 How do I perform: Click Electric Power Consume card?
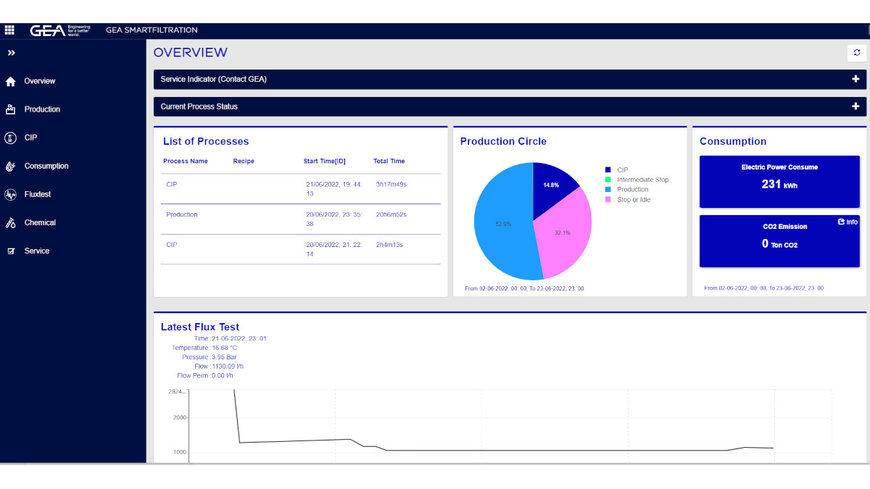[x=780, y=182]
